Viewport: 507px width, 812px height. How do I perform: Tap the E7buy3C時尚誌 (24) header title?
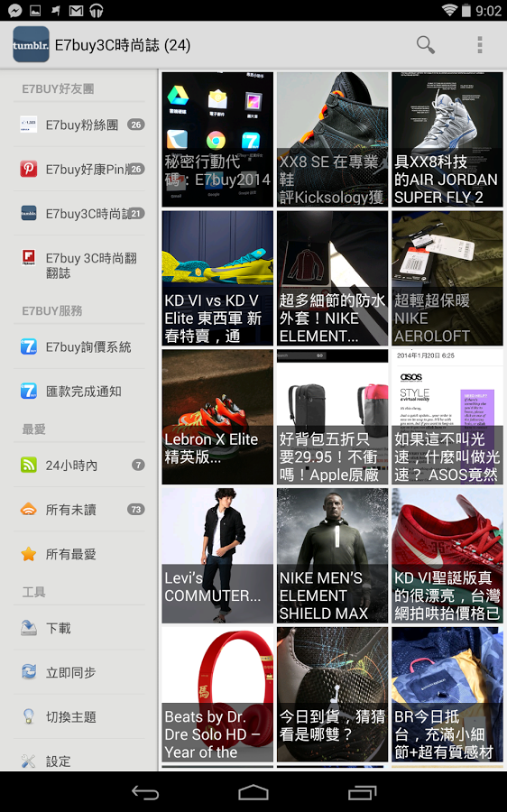click(x=123, y=46)
